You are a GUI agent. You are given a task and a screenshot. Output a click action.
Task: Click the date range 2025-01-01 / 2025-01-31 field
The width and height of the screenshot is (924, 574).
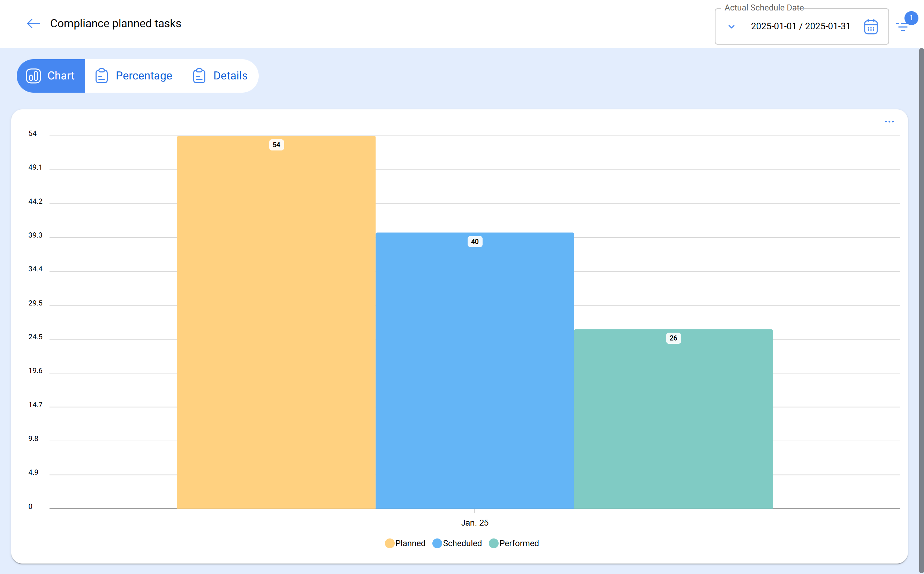[x=800, y=26]
